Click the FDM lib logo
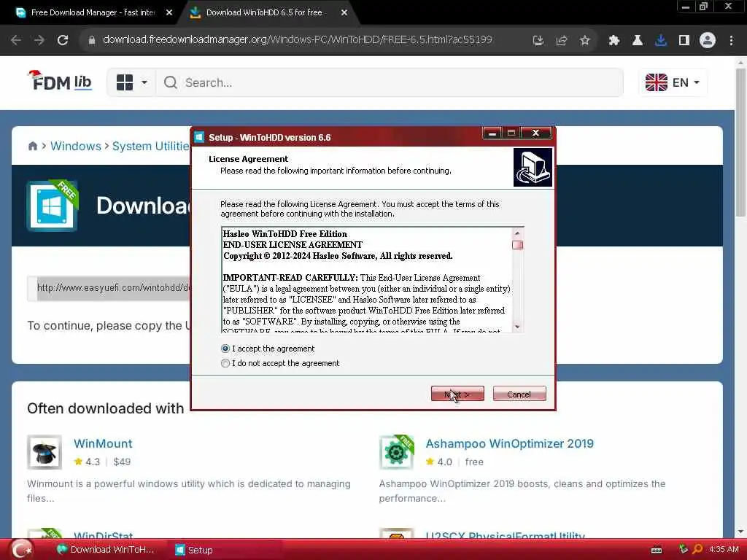Screen dimensions: 747x560 pyautogui.click(x=60, y=81)
